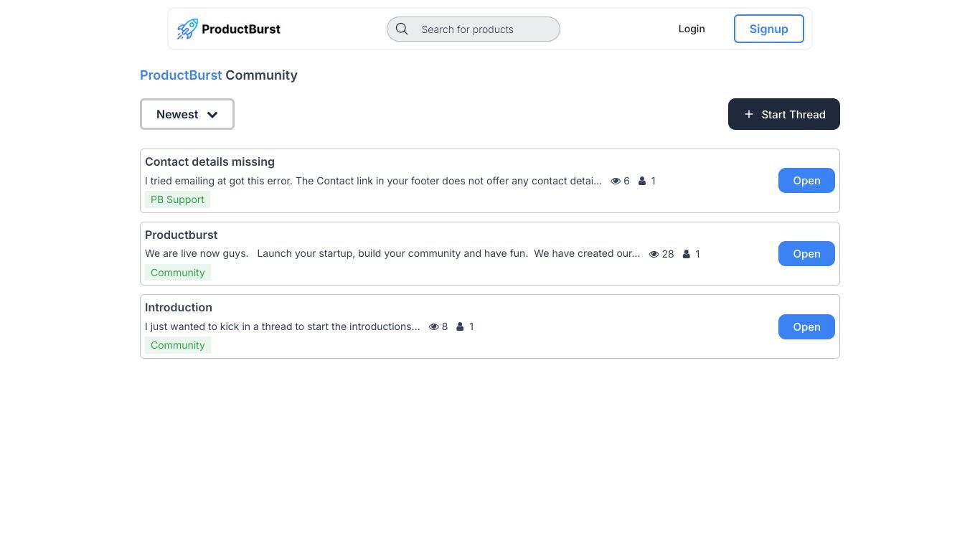Click the Login link
980x551 pixels.
pos(692,29)
